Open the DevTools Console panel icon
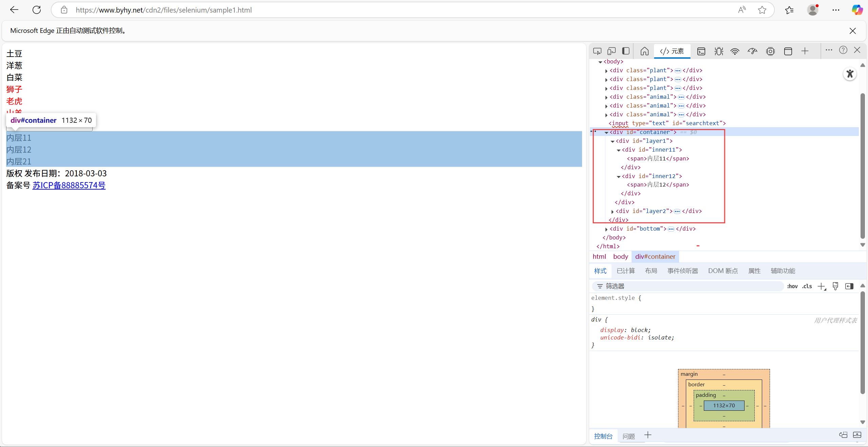868x447 pixels. [701, 51]
